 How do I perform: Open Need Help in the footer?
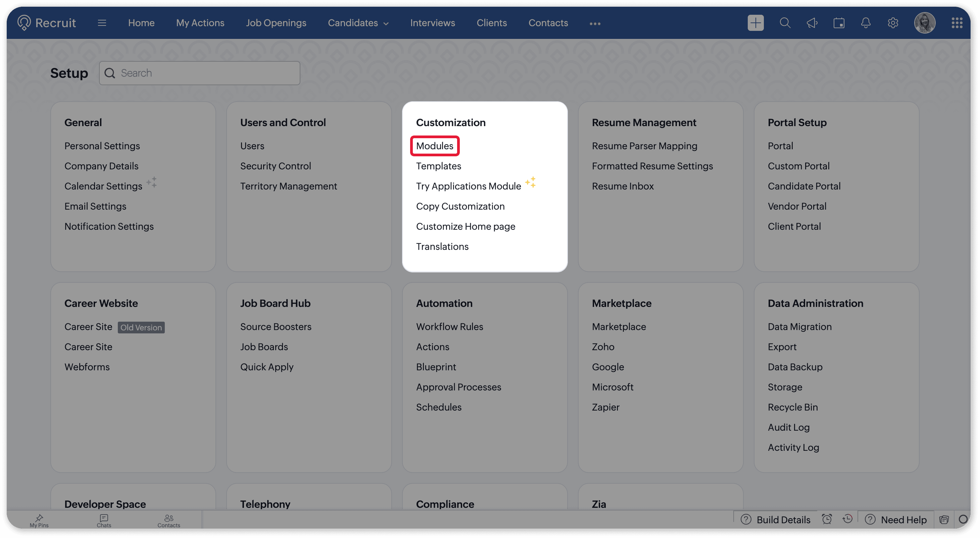tap(896, 520)
